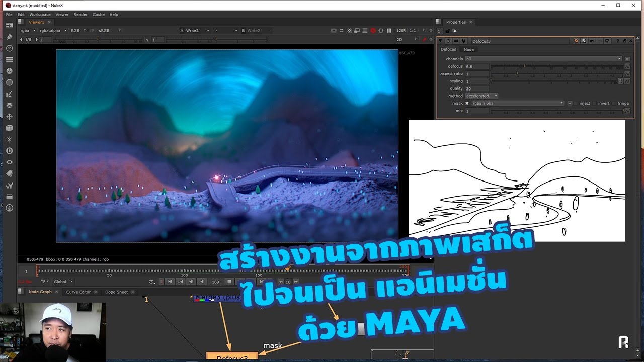Open the Transform nodes four-arrow menu

[9, 117]
